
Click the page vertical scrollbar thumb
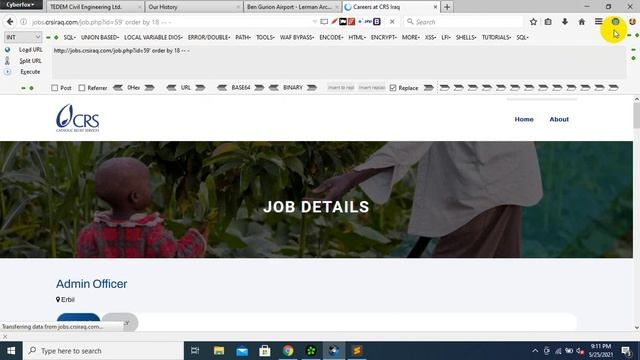(636, 116)
